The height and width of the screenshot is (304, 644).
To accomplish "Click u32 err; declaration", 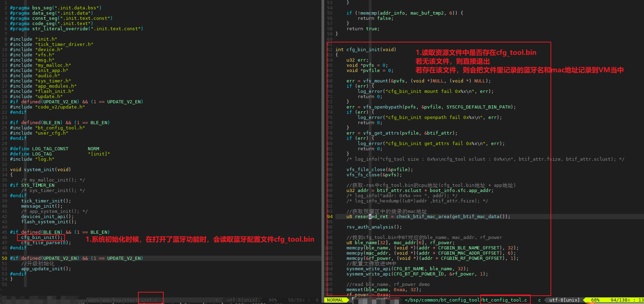I will pyautogui.click(x=357, y=60).
